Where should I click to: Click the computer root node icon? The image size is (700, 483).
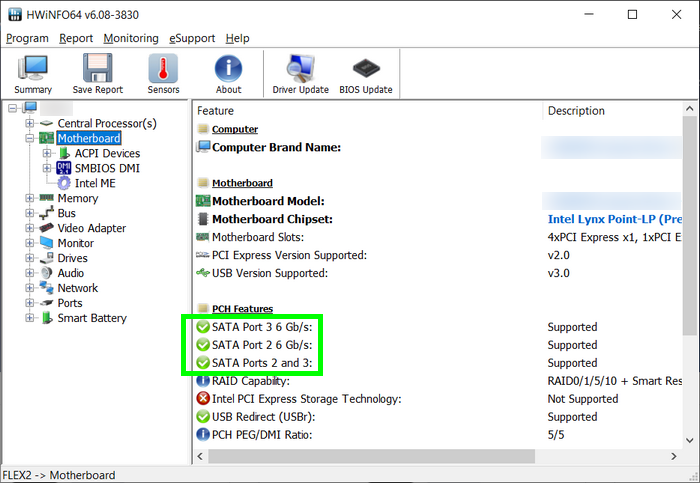coord(30,108)
